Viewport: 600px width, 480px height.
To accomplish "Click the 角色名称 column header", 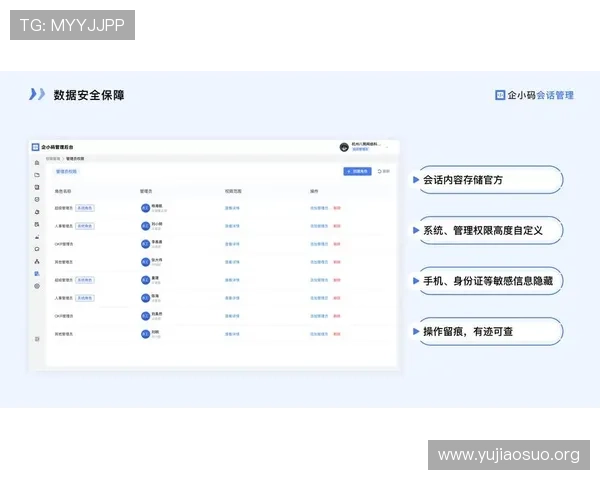I will (63, 191).
